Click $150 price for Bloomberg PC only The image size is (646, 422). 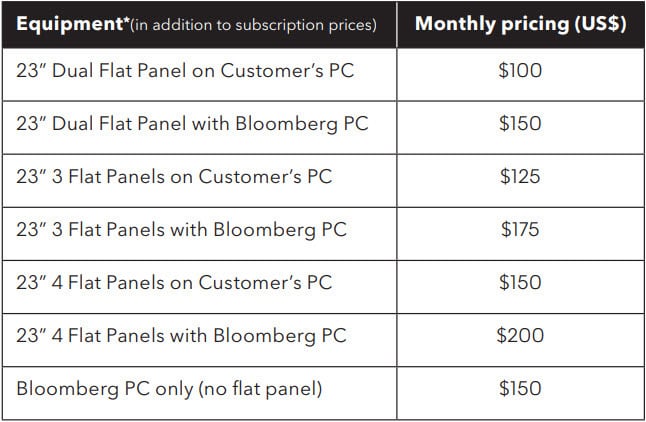point(520,389)
